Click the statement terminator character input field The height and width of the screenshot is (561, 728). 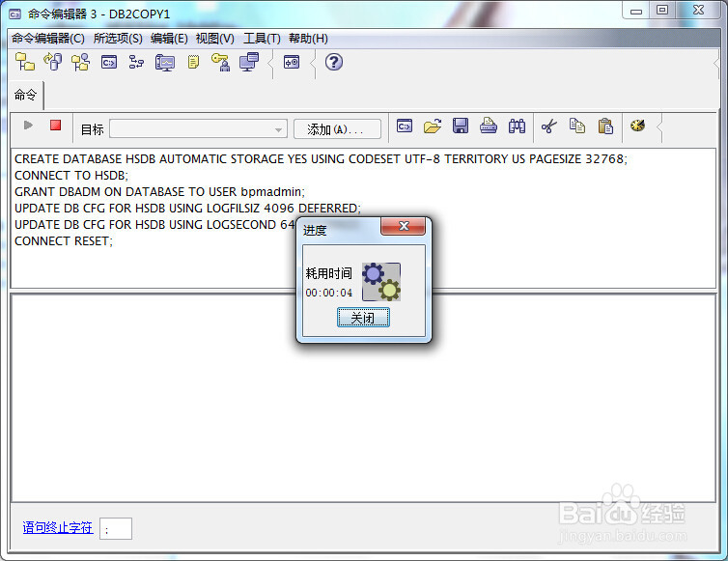(x=116, y=528)
